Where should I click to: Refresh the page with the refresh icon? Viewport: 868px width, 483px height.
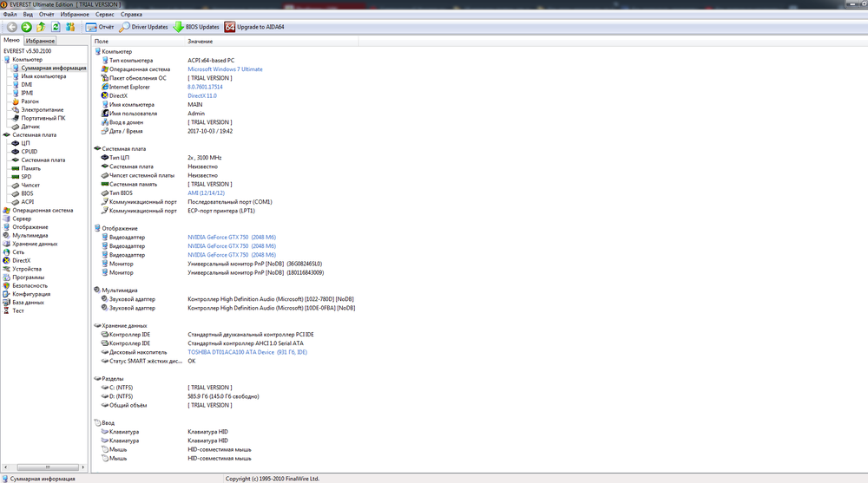(56, 27)
